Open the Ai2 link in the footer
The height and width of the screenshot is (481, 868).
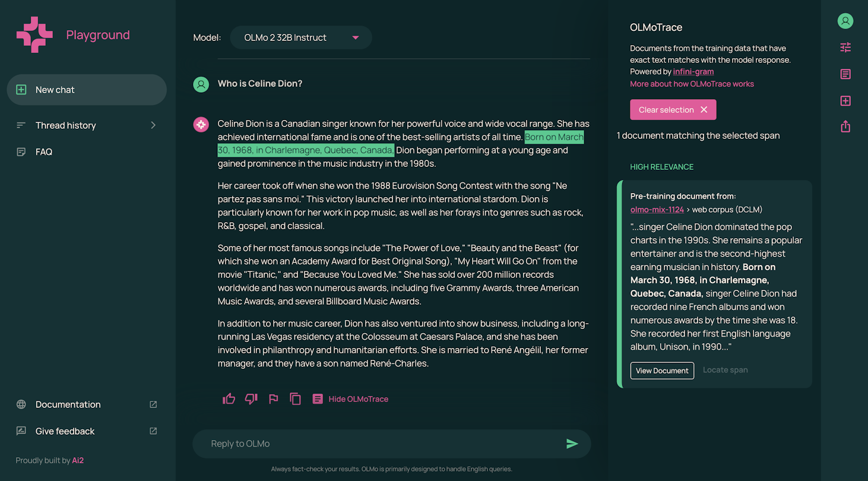(78, 460)
